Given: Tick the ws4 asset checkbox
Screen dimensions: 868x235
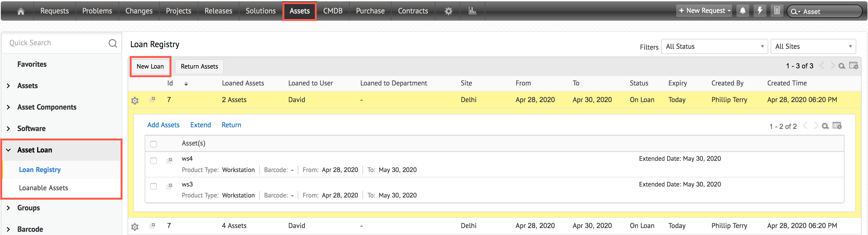Looking at the screenshot, I should click(x=154, y=161).
